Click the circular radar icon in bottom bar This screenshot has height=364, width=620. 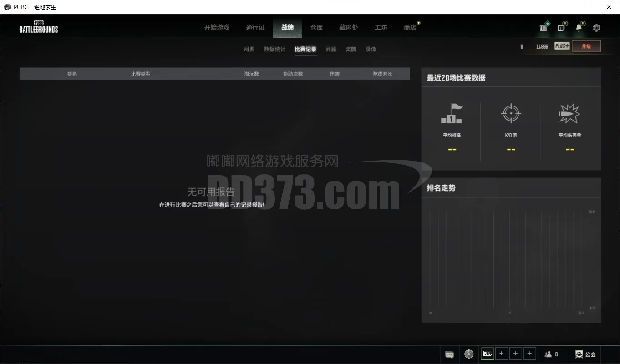click(469, 354)
